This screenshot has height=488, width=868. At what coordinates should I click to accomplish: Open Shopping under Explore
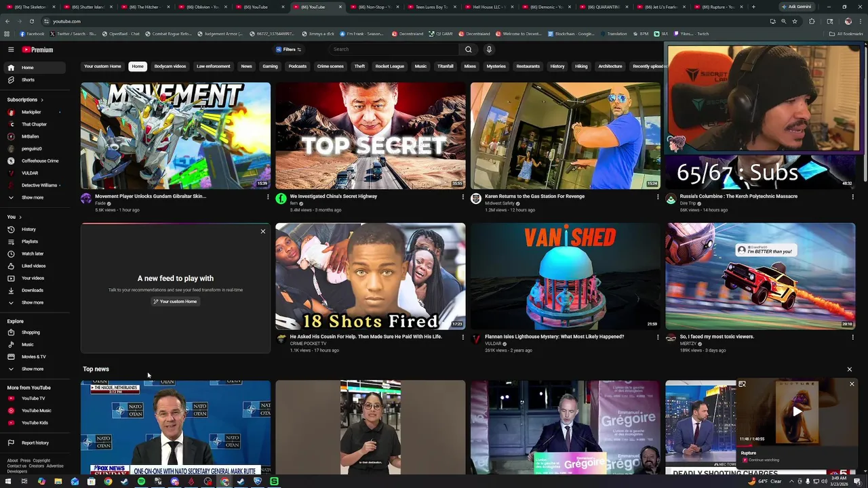click(36, 332)
